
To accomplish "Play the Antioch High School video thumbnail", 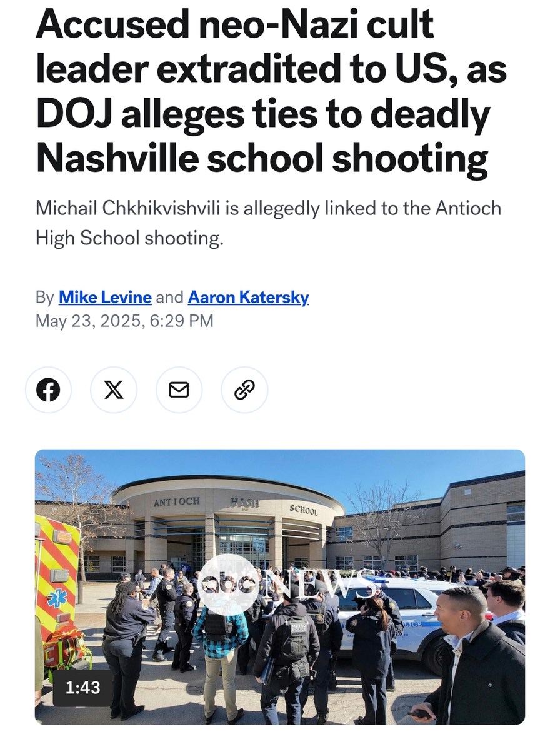I will tap(280, 587).
